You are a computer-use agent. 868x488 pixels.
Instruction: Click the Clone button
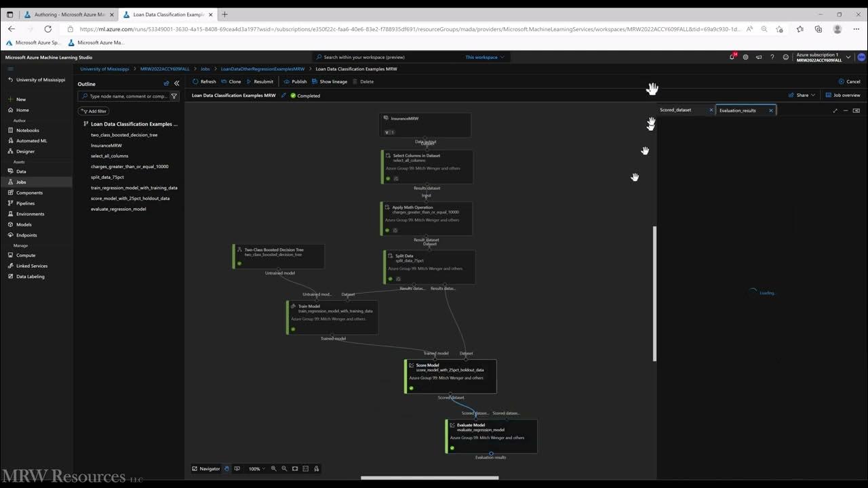click(x=231, y=81)
